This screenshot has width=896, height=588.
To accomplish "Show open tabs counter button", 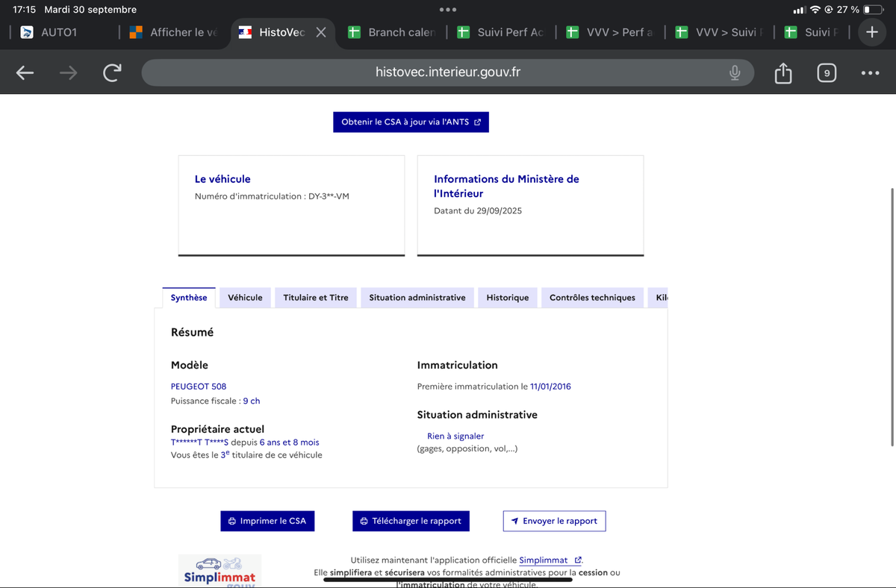I will click(x=826, y=73).
